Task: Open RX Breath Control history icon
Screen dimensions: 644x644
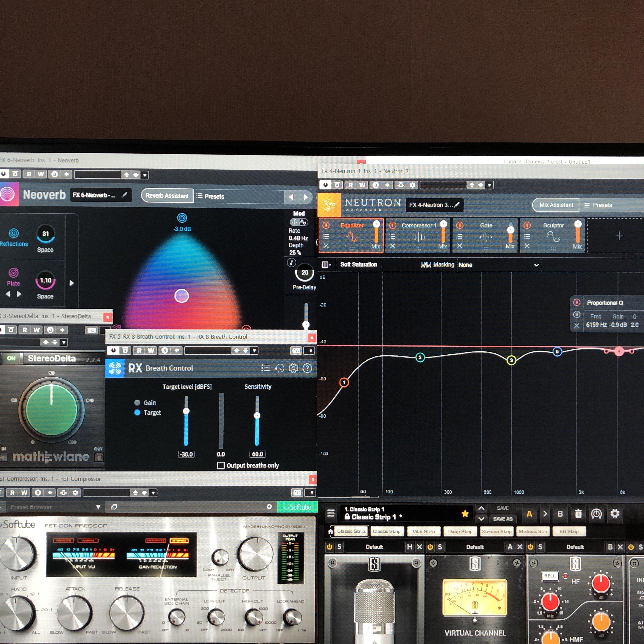Action: [279, 368]
